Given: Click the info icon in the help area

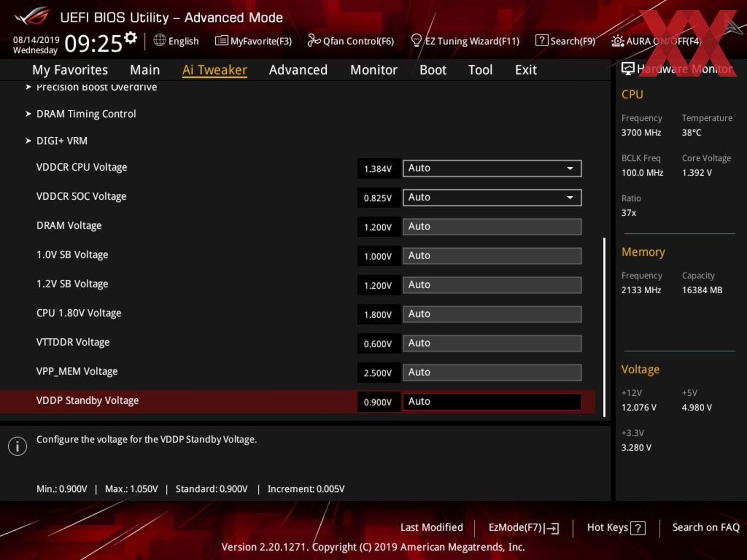Looking at the screenshot, I should 18,446.
